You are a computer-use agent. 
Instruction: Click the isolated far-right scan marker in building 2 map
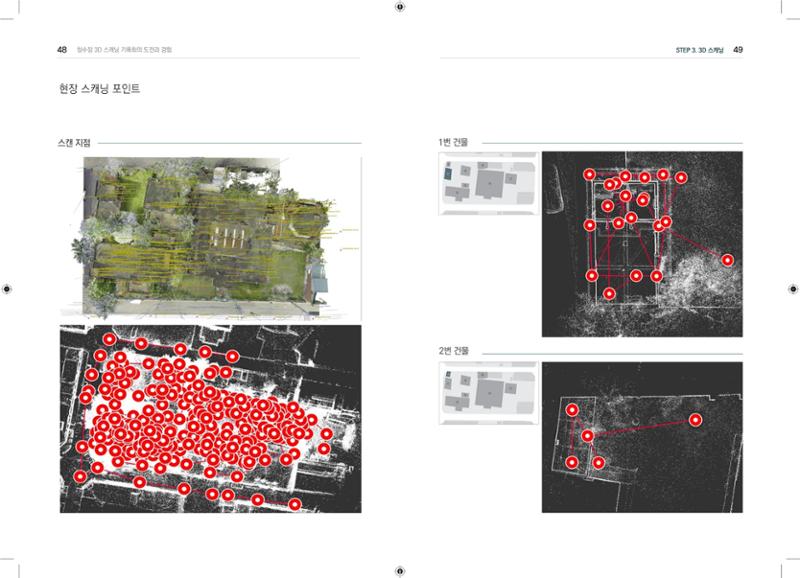pyautogui.click(x=695, y=420)
